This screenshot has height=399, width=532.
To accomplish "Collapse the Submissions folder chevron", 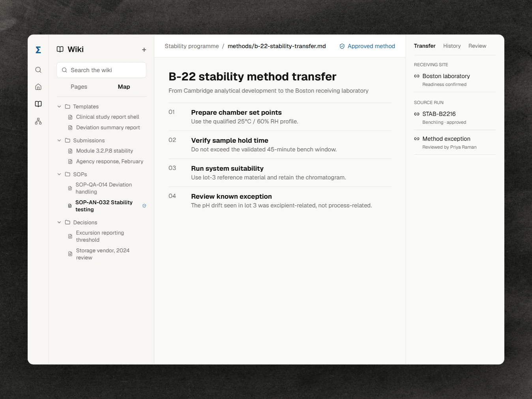I will [x=59, y=140].
